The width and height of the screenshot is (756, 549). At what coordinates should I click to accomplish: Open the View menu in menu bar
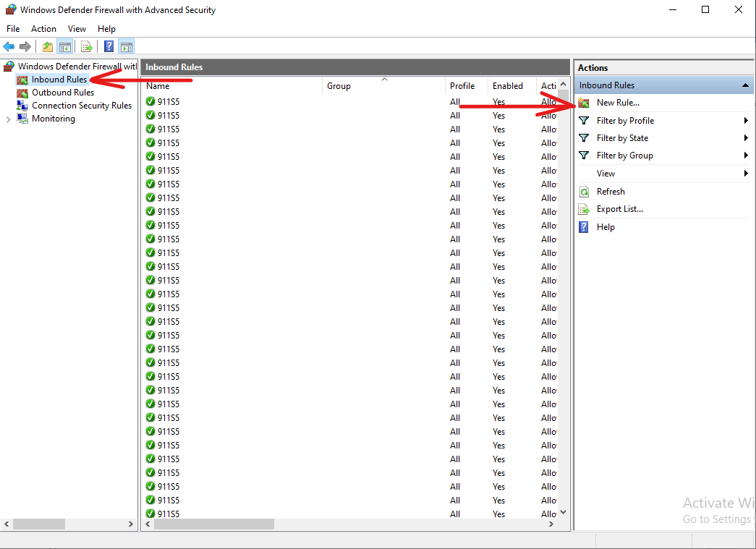click(x=77, y=29)
